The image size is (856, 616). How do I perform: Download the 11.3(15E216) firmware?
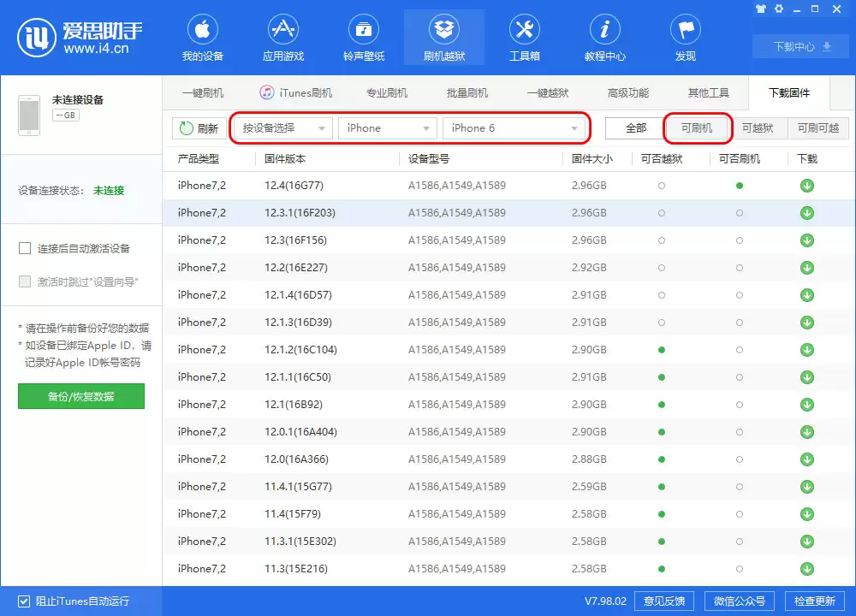[x=807, y=569]
